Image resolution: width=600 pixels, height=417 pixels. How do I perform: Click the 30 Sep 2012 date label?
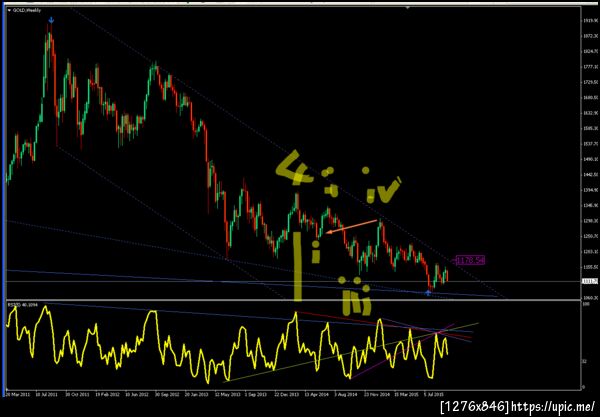tap(166, 394)
